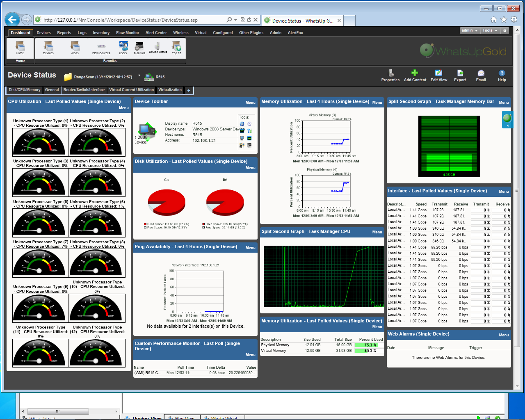Refresh the page with browser reload icon
The image size is (525, 420).
[249, 20]
